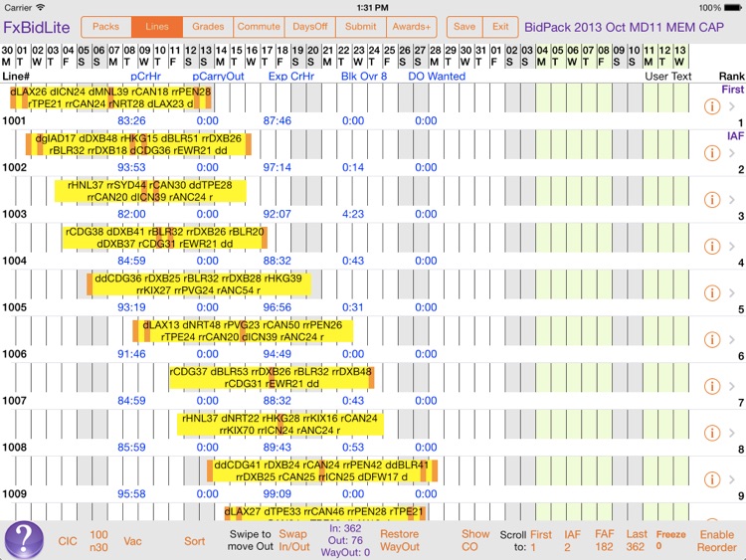Save the bid with Save button
Screen dimensions: 746x560
[x=465, y=27]
